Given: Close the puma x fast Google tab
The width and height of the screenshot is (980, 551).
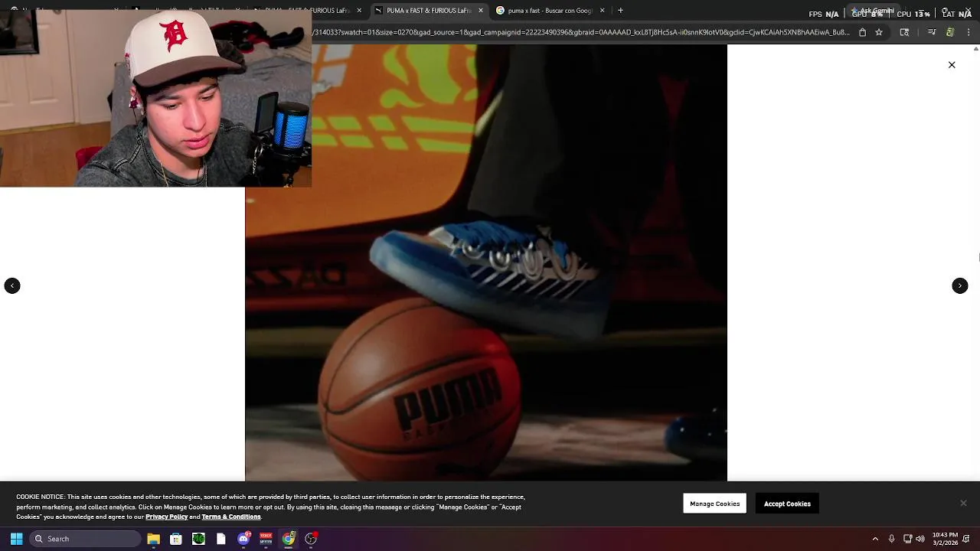Looking at the screenshot, I should (602, 11).
